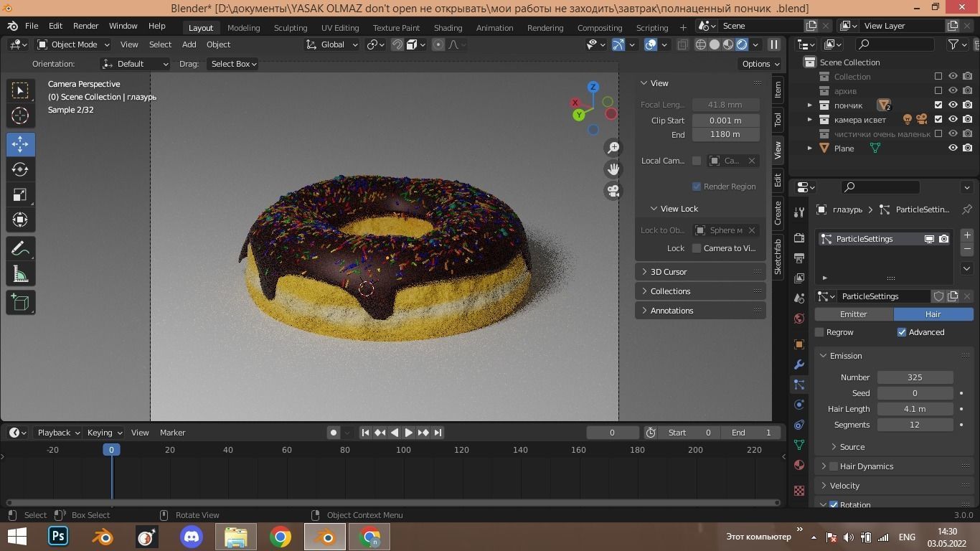
Task: Click the timeline frame 0 marker
Action: click(111, 450)
